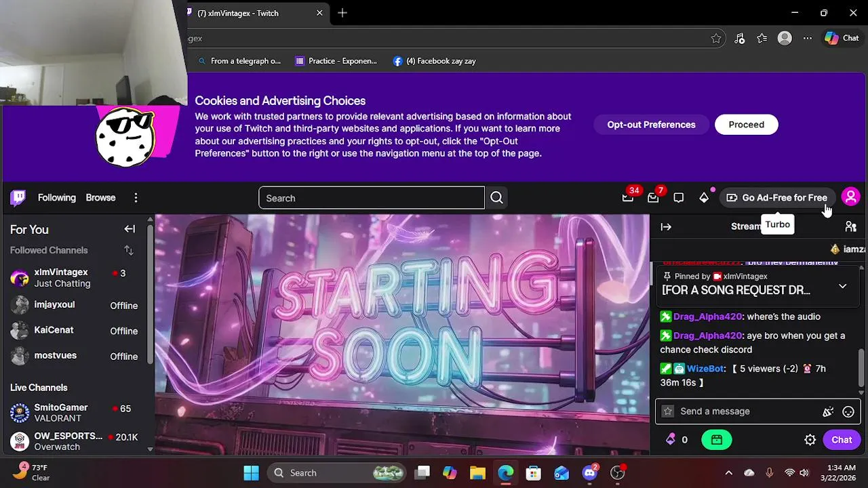
Task: Click Drag_Alpha420 in the audio message
Action: pyautogui.click(x=708, y=317)
